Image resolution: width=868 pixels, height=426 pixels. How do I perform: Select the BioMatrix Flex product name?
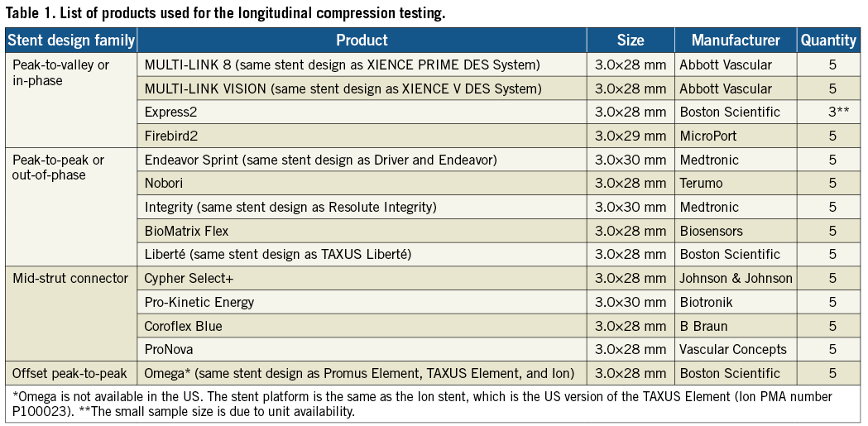pyautogui.click(x=186, y=231)
